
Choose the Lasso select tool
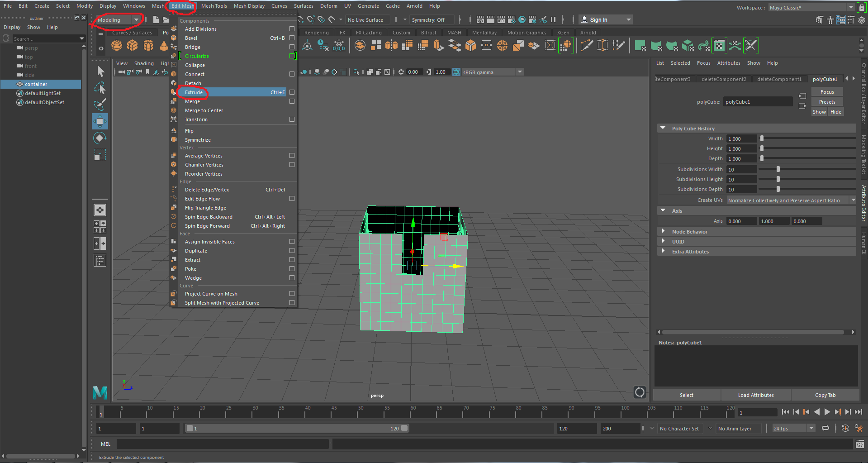click(x=100, y=88)
